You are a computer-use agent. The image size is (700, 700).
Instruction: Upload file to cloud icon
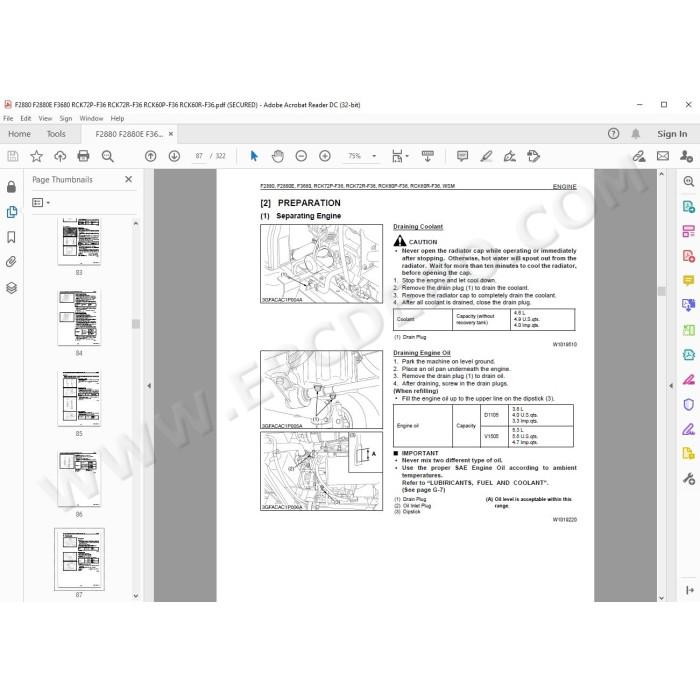[x=60, y=156]
